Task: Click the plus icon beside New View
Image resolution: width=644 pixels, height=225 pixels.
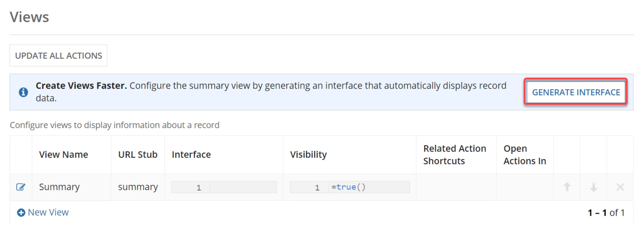Action: [x=21, y=213]
